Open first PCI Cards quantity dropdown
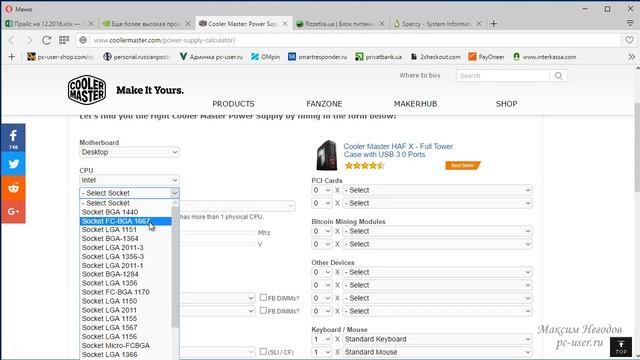Image resolution: width=640 pixels, height=360 pixels. pyautogui.click(x=322, y=190)
